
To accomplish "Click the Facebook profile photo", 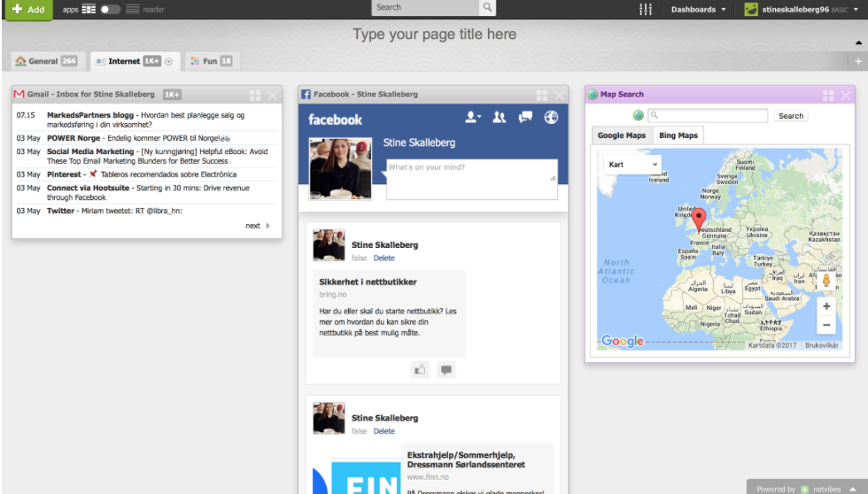I will click(x=340, y=169).
